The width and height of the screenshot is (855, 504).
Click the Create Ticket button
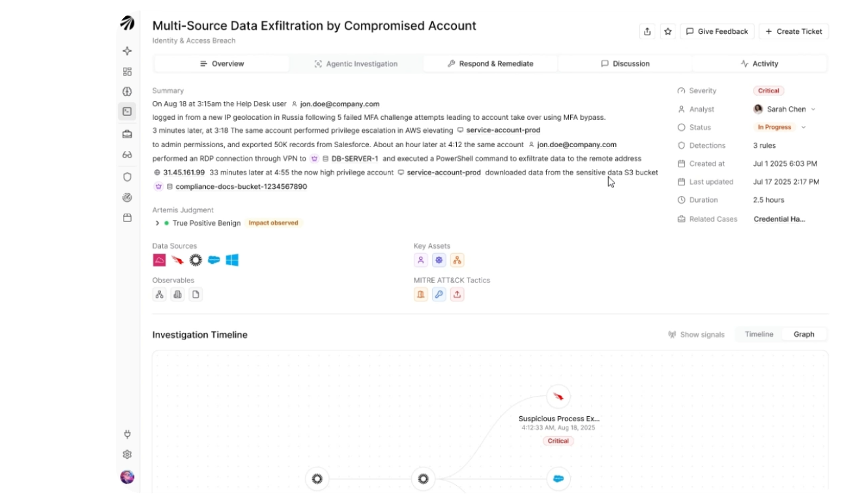tap(794, 31)
